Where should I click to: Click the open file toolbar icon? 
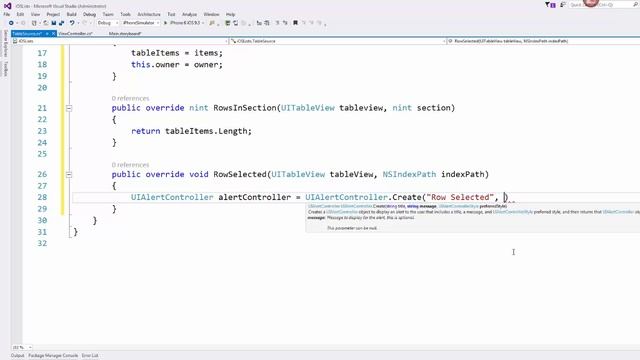[46, 23]
